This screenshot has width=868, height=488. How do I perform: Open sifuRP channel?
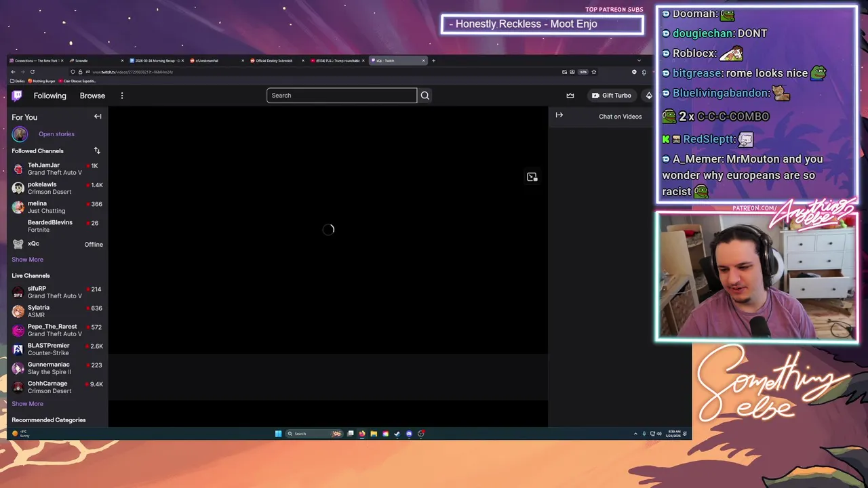pyautogui.click(x=58, y=292)
